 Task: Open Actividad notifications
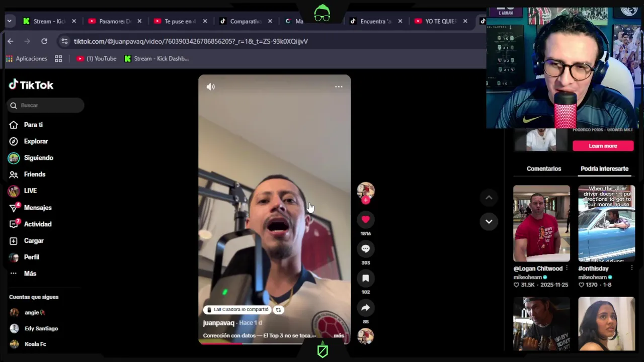[38, 224]
